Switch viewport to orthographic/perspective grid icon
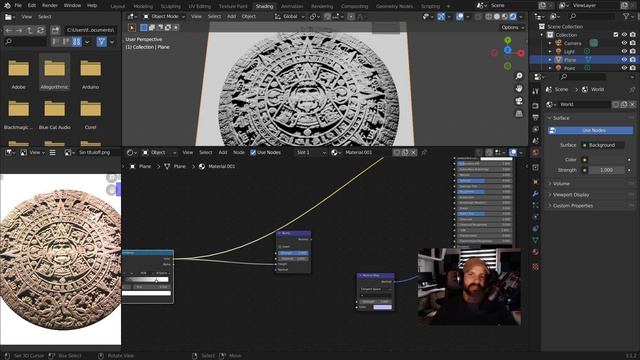The width and height of the screenshot is (640, 360). [519, 113]
